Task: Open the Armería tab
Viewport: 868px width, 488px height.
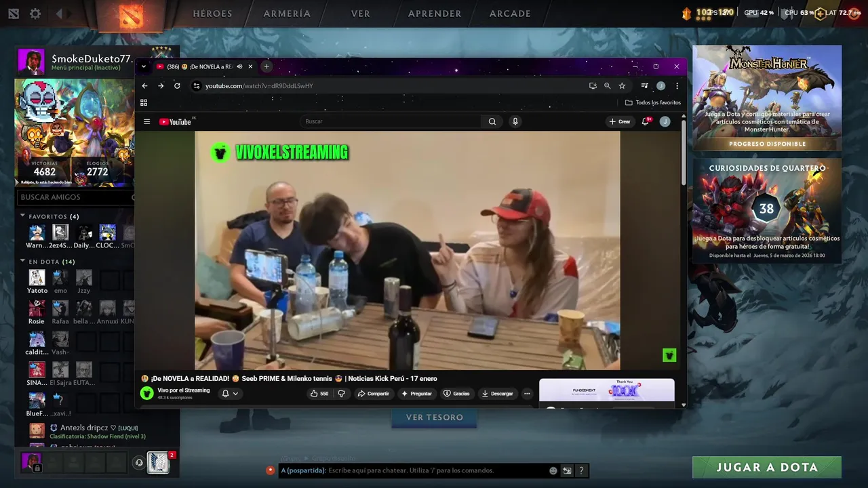Action: pos(287,14)
